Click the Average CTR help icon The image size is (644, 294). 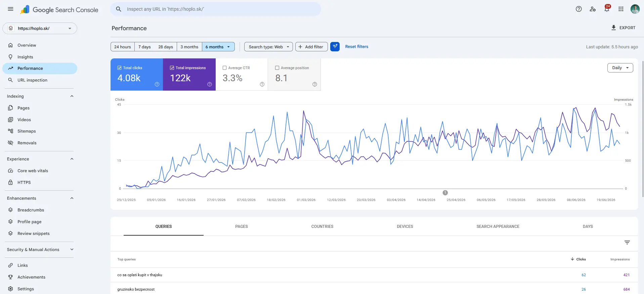tap(262, 84)
